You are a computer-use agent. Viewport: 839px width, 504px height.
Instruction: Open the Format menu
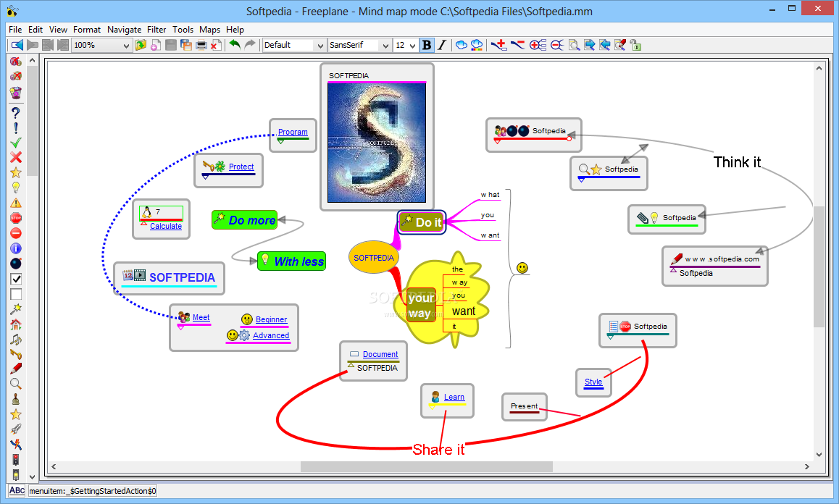click(87, 30)
